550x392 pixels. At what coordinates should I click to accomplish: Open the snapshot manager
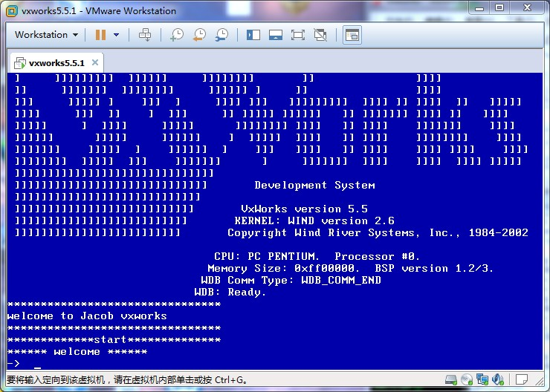coord(221,35)
